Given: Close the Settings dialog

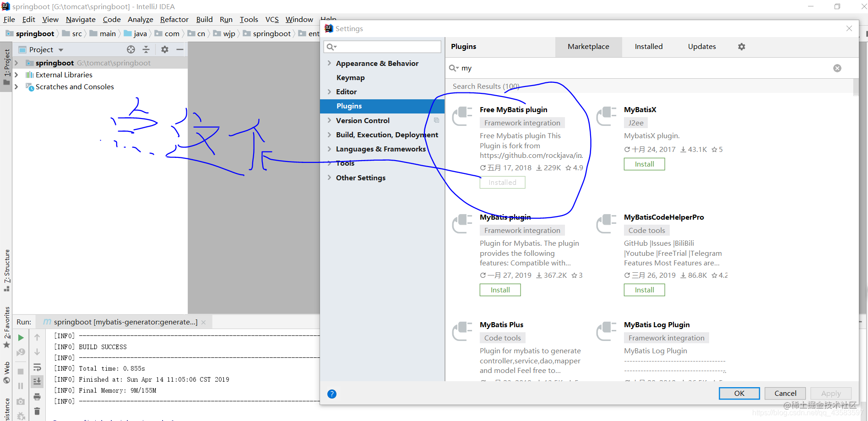Looking at the screenshot, I should (x=849, y=28).
